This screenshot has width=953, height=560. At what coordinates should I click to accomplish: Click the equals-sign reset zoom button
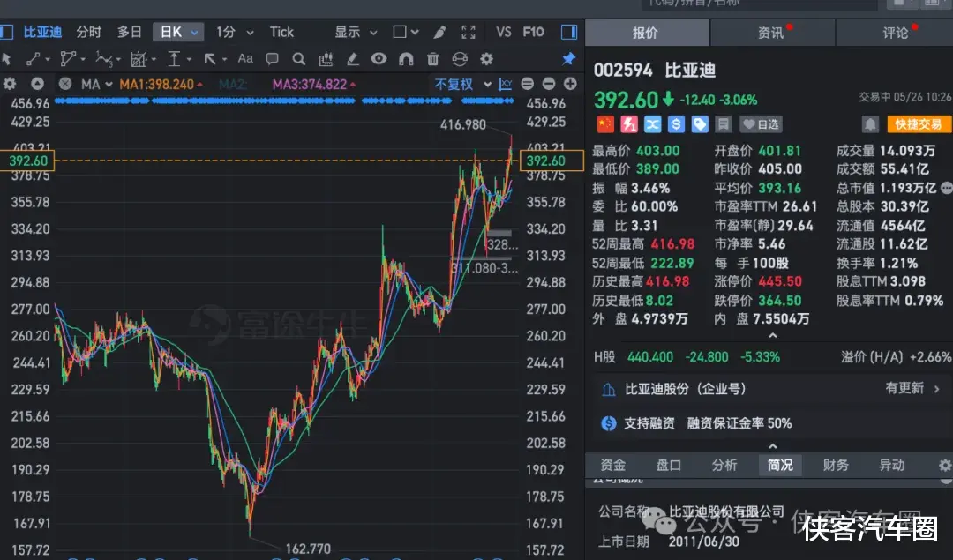[x=528, y=84]
